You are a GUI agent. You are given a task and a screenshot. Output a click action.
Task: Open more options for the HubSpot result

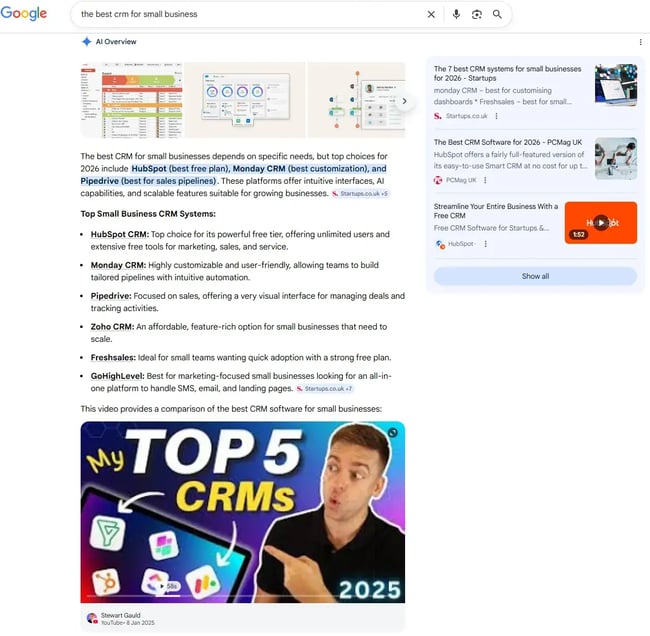[x=485, y=244]
